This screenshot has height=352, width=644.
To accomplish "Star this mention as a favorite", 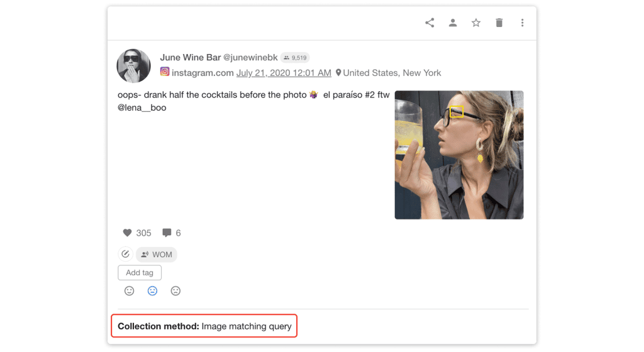I will [x=476, y=23].
